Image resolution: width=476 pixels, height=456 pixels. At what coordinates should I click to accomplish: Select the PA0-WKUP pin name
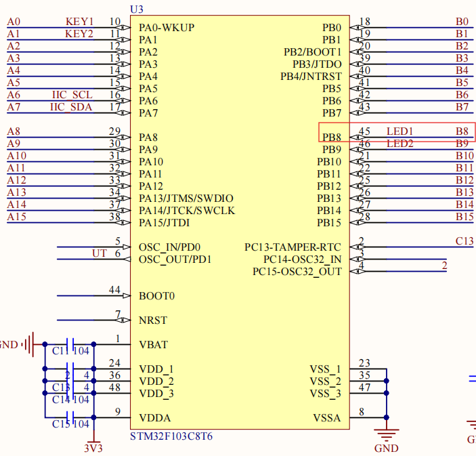click(167, 28)
